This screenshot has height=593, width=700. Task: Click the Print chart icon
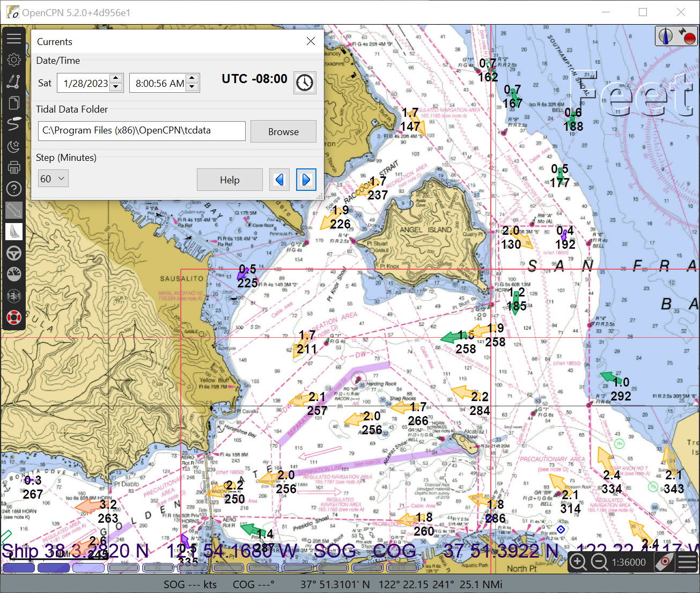(14, 167)
